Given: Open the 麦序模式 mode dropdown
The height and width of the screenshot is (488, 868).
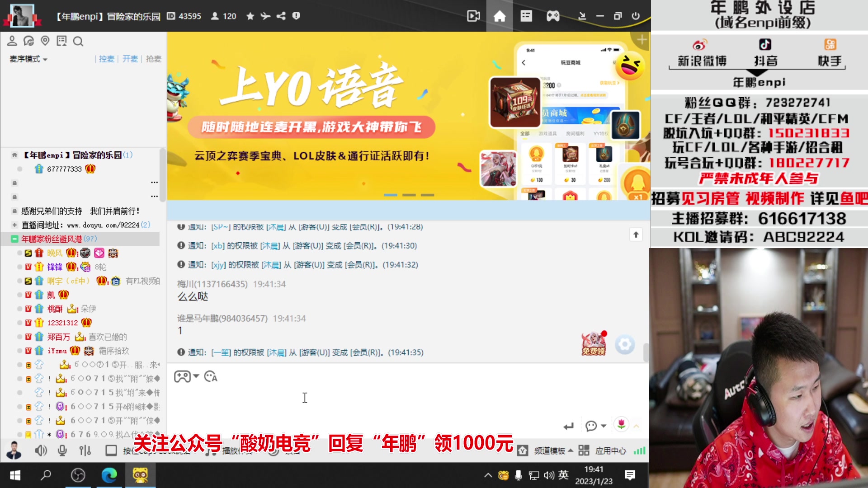Looking at the screenshot, I should (x=28, y=59).
